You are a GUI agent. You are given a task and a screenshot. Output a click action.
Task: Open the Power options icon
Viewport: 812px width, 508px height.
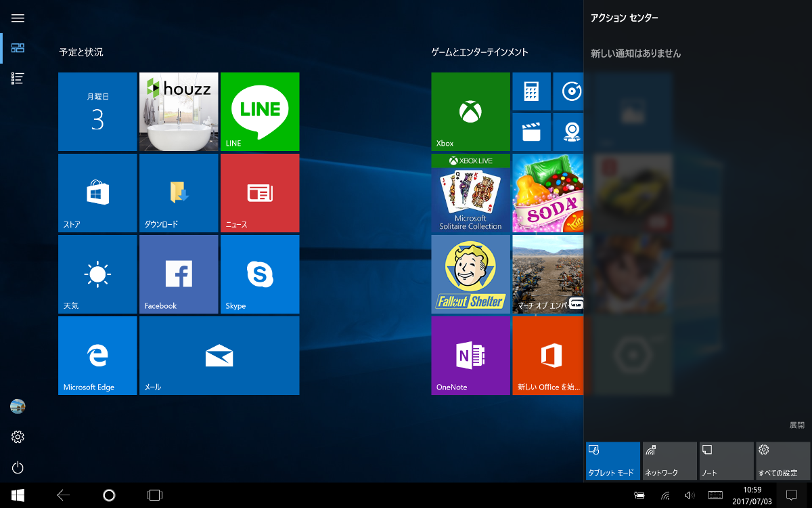(x=18, y=467)
